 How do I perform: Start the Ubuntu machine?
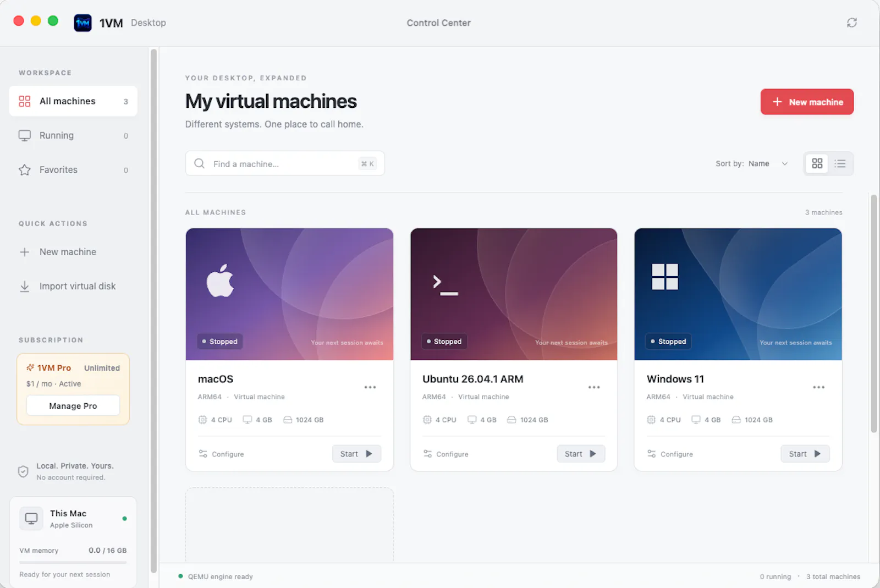pos(581,454)
